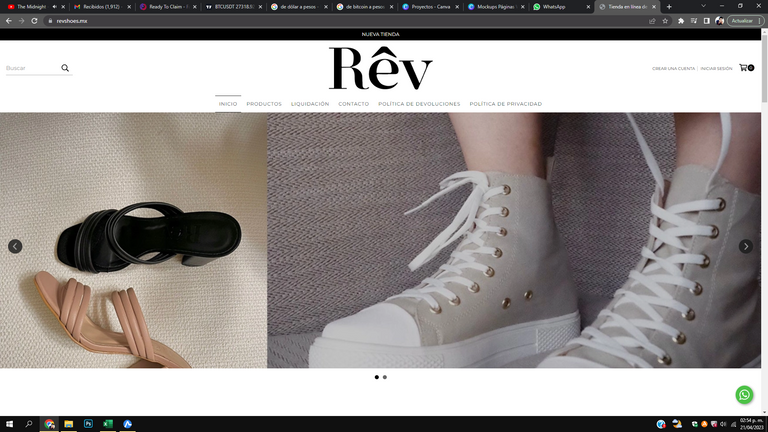Image resolution: width=768 pixels, height=432 pixels.
Task: Click the page vertical scrollbar
Action: (765, 222)
